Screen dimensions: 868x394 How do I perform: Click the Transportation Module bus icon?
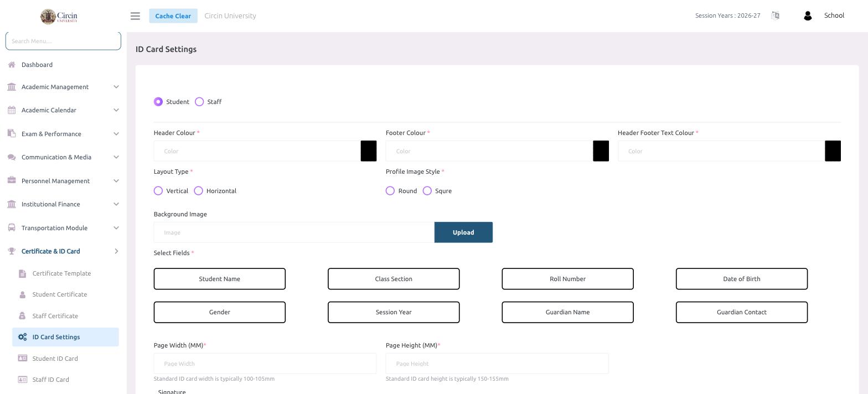coord(12,227)
